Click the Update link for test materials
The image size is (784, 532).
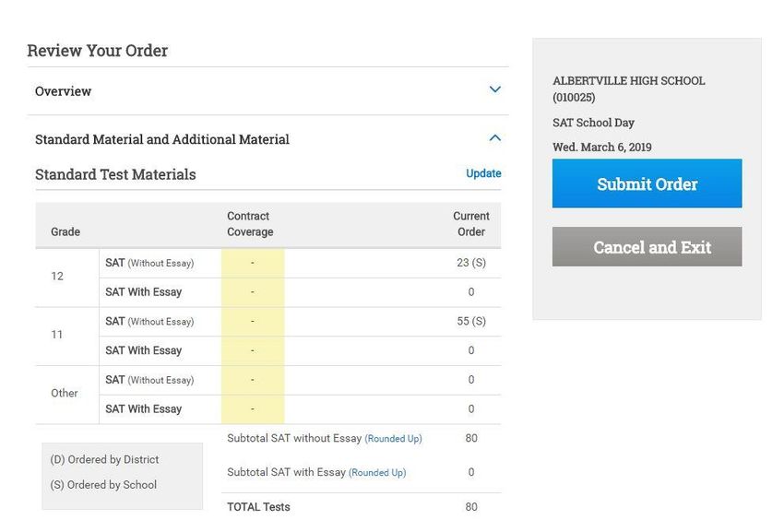tap(483, 173)
